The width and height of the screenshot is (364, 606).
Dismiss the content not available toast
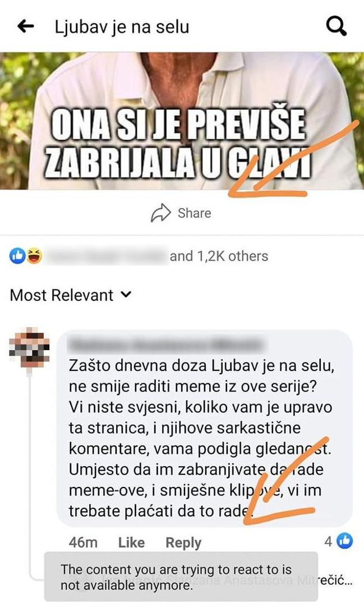click(x=181, y=577)
